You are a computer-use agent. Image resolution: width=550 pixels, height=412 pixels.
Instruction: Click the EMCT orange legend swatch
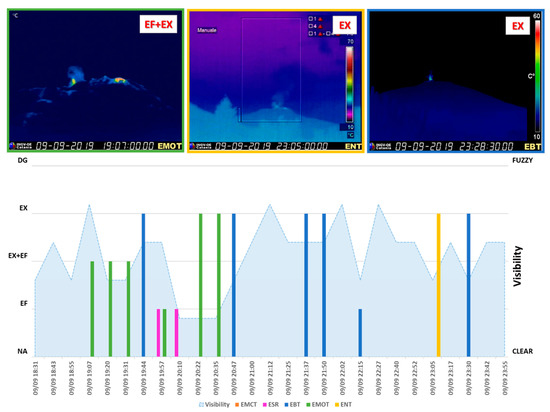(237, 405)
